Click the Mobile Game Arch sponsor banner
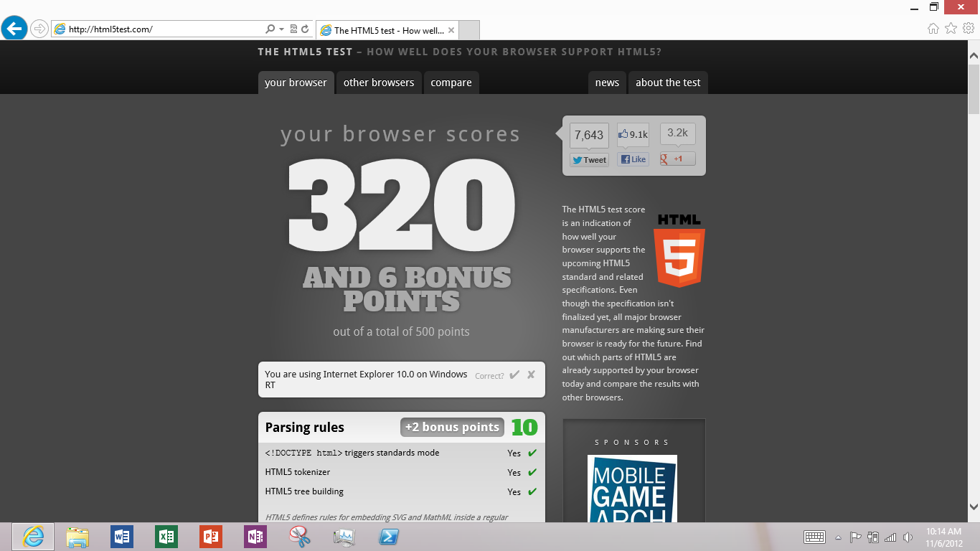The width and height of the screenshot is (980, 551). 632,489
